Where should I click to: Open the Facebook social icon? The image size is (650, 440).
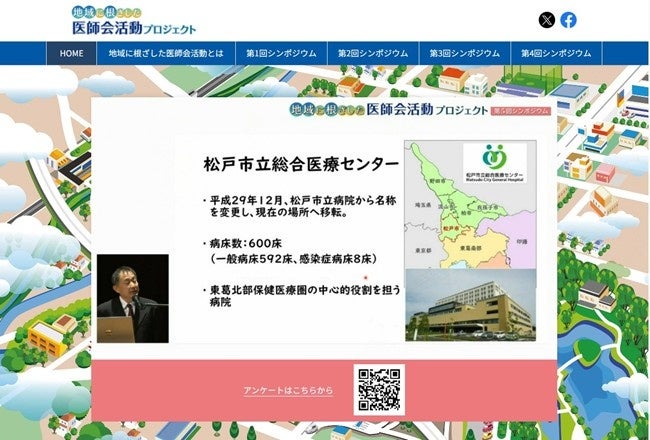click(568, 20)
